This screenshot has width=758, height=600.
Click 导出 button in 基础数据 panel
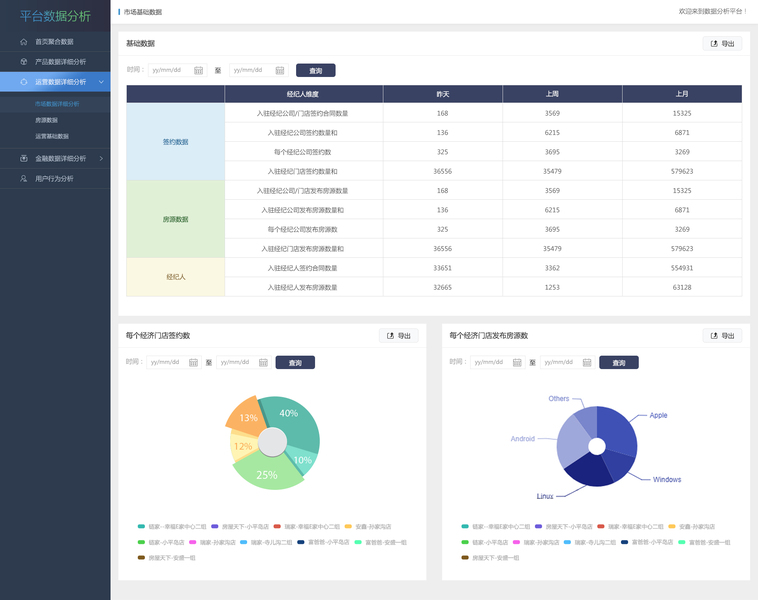click(722, 44)
